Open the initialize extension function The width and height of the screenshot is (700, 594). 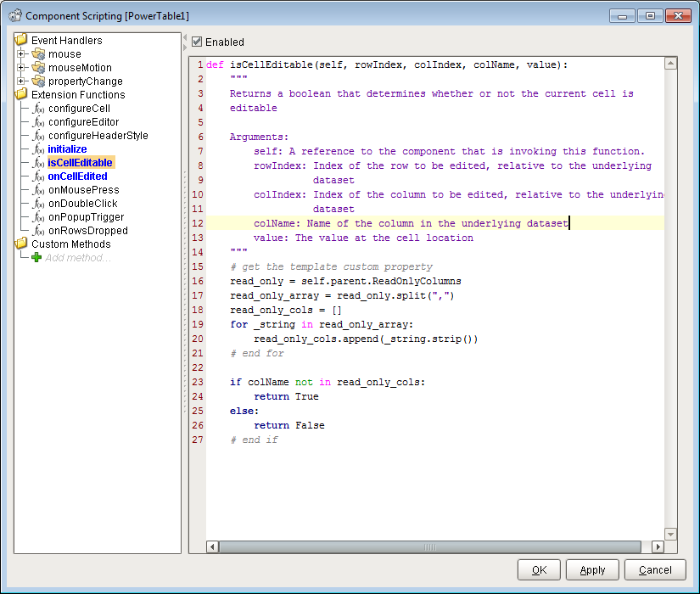[x=67, y=149]
